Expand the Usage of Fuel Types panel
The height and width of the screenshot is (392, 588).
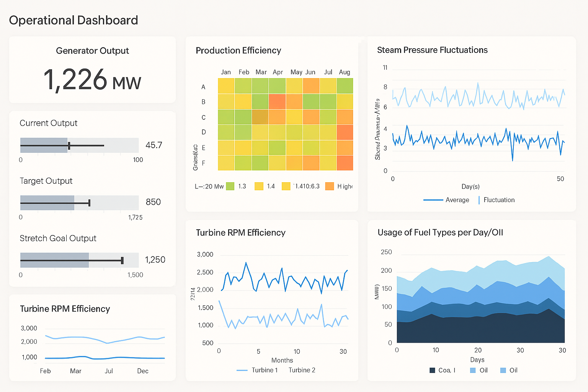(x=440, y=232)
